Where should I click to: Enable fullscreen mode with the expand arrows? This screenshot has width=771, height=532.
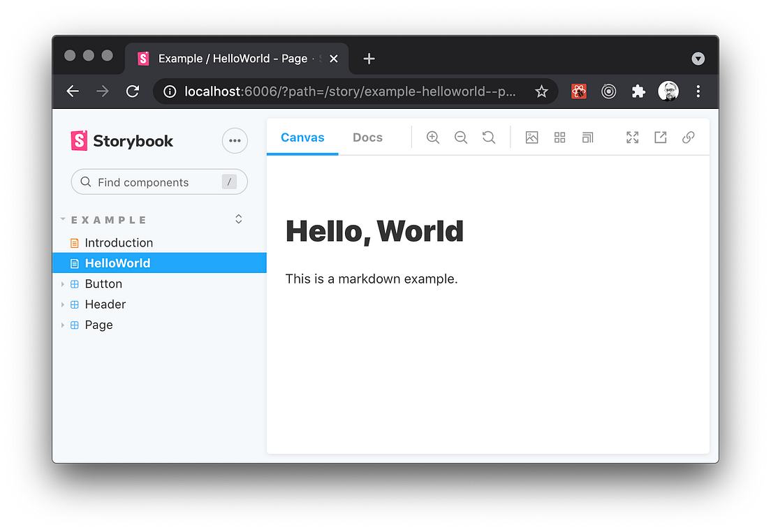(x=632, y=137)
